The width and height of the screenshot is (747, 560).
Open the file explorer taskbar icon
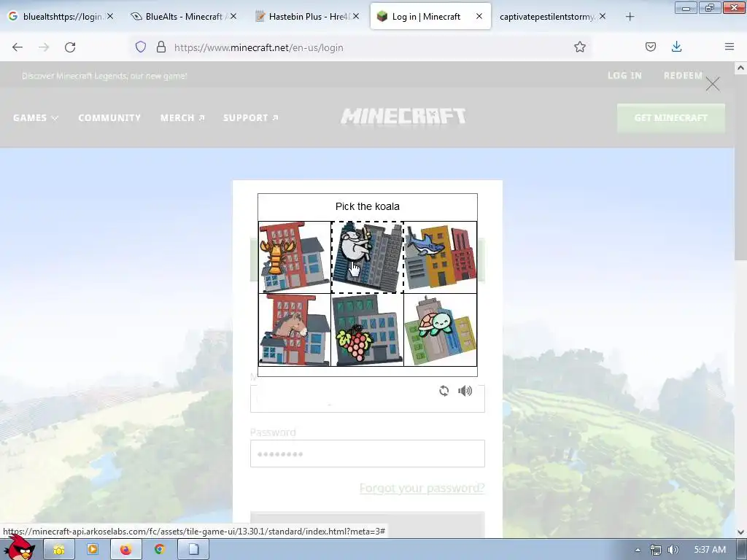click(58, 550)
